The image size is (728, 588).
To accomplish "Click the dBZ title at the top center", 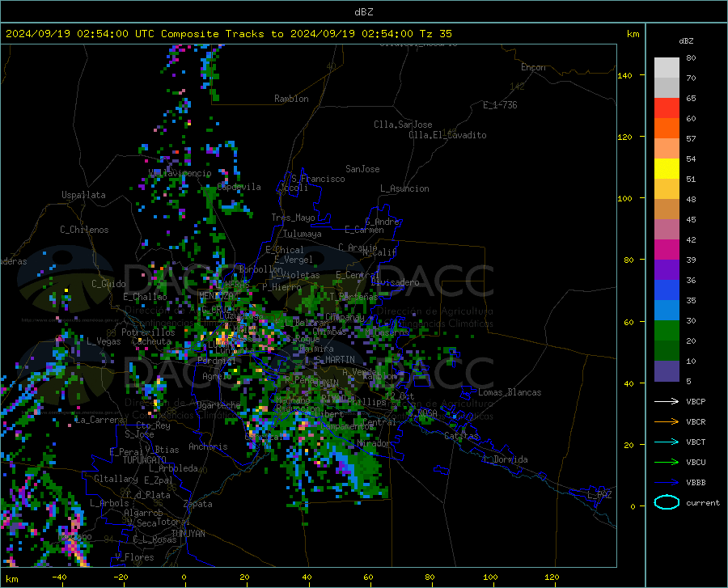I will click(363, 12).
